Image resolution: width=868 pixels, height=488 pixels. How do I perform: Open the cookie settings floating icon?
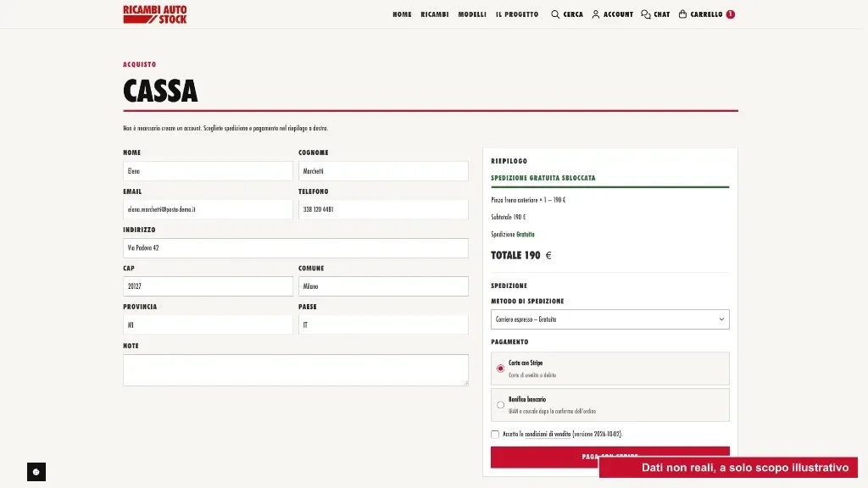(x=36, y=472)
